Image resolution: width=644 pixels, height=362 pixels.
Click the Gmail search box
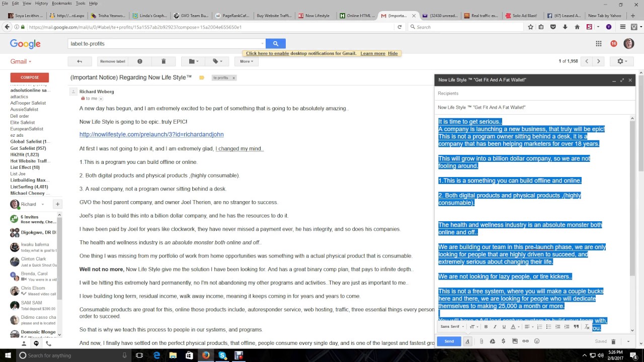tap(167, 44)
